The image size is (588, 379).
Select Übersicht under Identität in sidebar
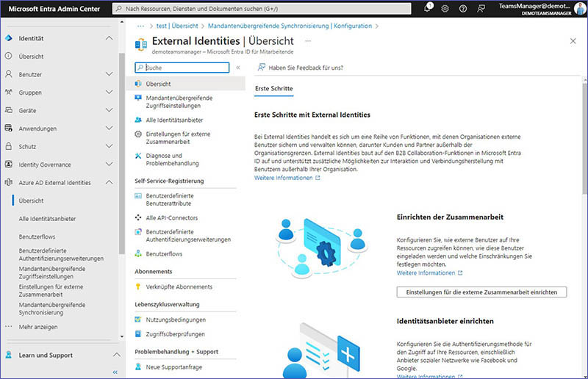(x=31, y=57)
